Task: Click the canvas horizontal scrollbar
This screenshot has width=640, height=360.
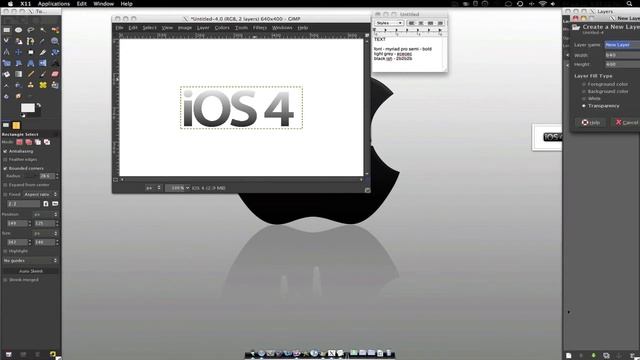Action: coord(241,180)
